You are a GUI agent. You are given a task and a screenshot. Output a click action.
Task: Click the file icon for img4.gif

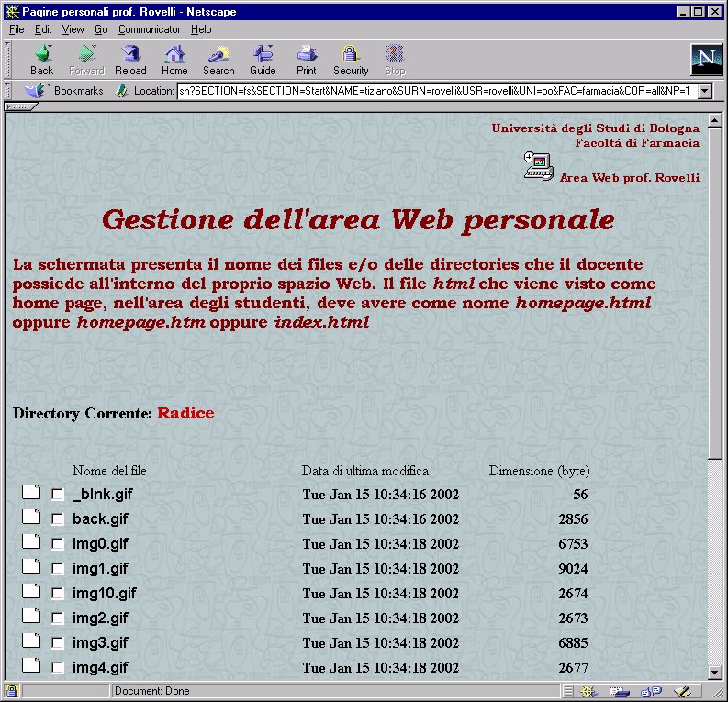point(31,665)
